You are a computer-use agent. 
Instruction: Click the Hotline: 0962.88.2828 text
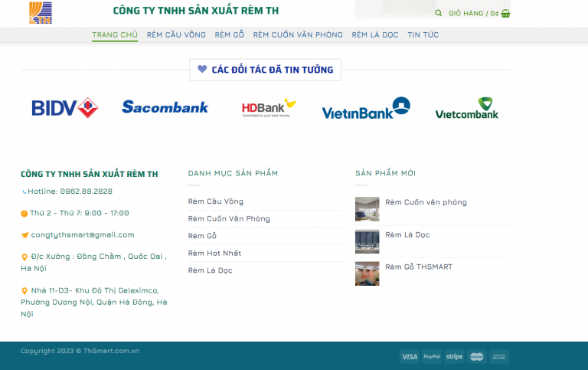70,192
